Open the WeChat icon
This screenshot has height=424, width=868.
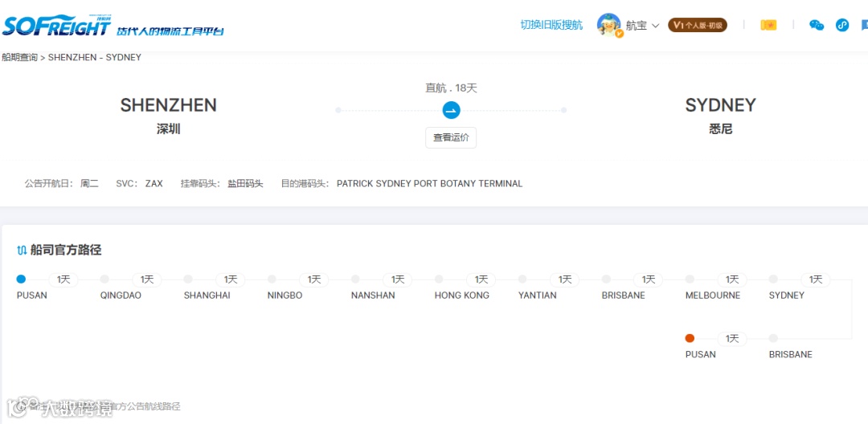[x=817, y=25]
